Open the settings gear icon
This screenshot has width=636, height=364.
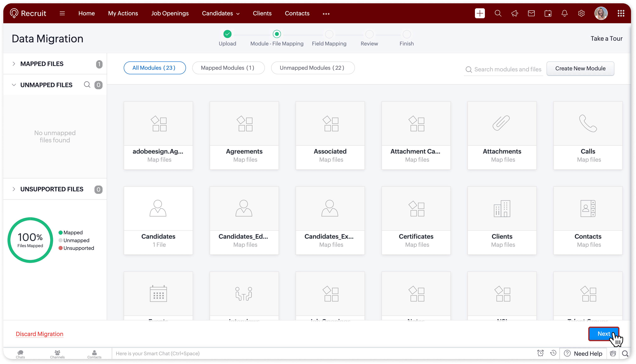(x=581, y=13)
